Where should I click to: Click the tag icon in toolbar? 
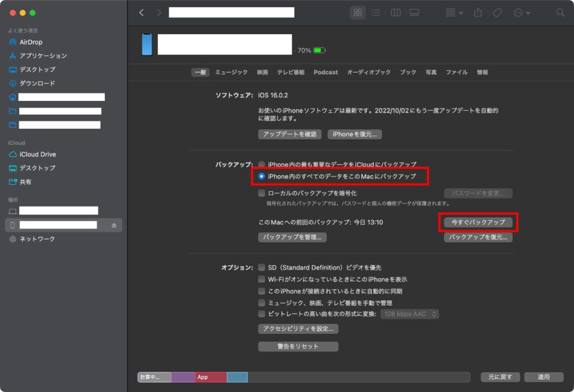pyautogui.click(x=497, y=12)
